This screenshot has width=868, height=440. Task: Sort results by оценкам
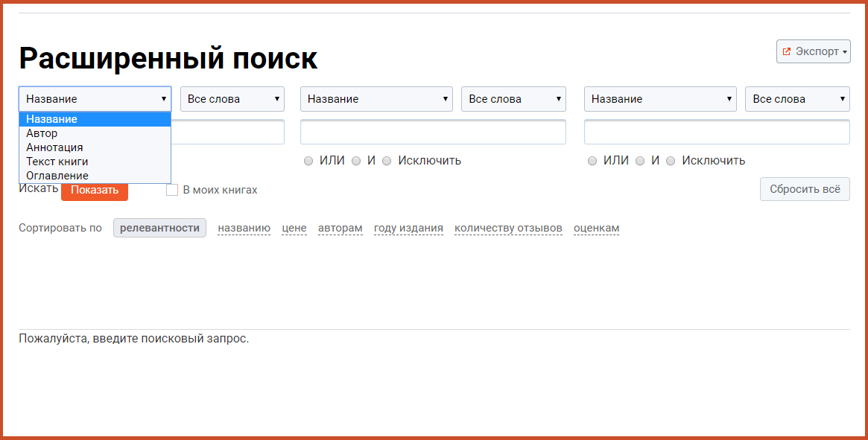pyautogui.click(x=596, y=228)
